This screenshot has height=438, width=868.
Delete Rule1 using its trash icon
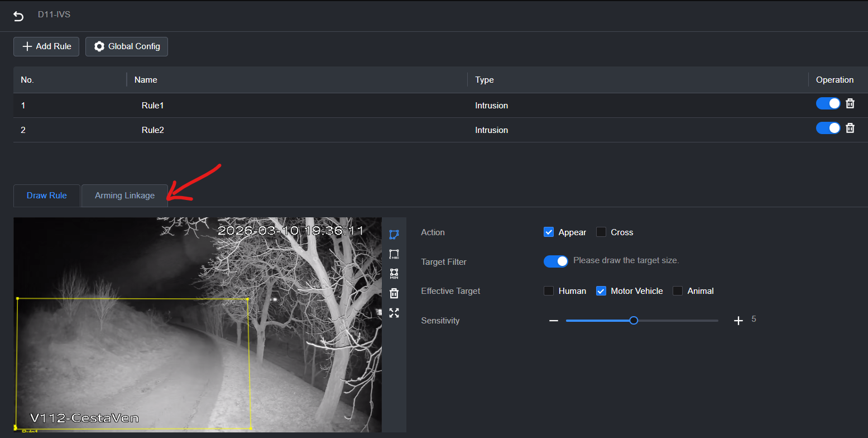tap(850, 103)
